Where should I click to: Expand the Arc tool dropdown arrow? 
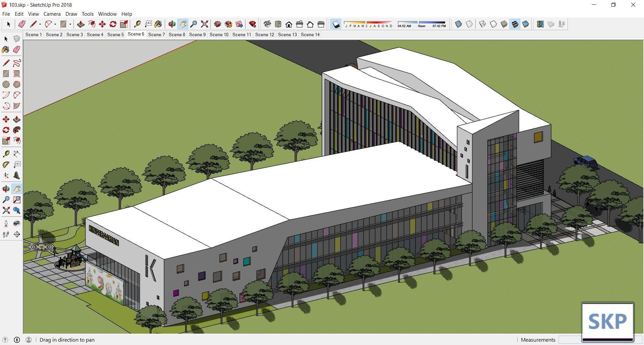pyautogui.click(x=55, y=24)
